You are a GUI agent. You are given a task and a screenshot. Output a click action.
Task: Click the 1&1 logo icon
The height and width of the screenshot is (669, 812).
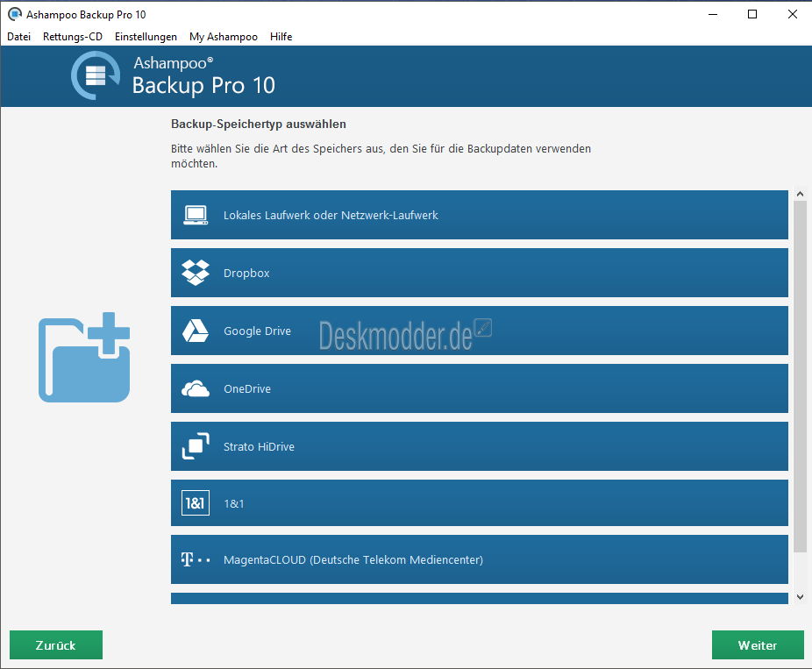tap(196, 502)
